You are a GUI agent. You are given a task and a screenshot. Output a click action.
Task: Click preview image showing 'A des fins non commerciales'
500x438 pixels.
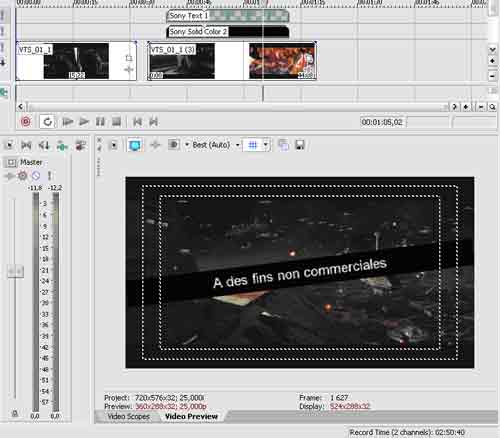pos(300,272)
